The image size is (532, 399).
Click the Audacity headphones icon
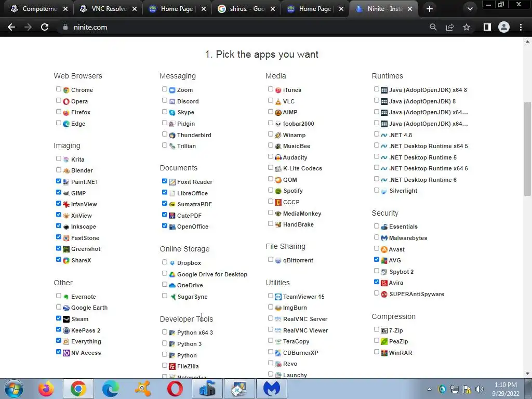click(278, 157)
